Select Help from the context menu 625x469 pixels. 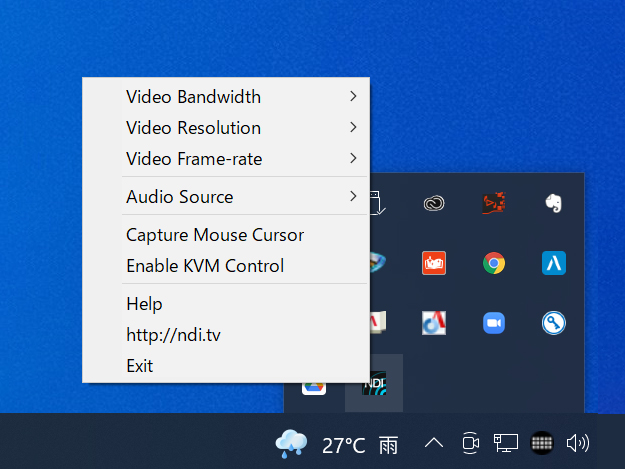point(144,304)
